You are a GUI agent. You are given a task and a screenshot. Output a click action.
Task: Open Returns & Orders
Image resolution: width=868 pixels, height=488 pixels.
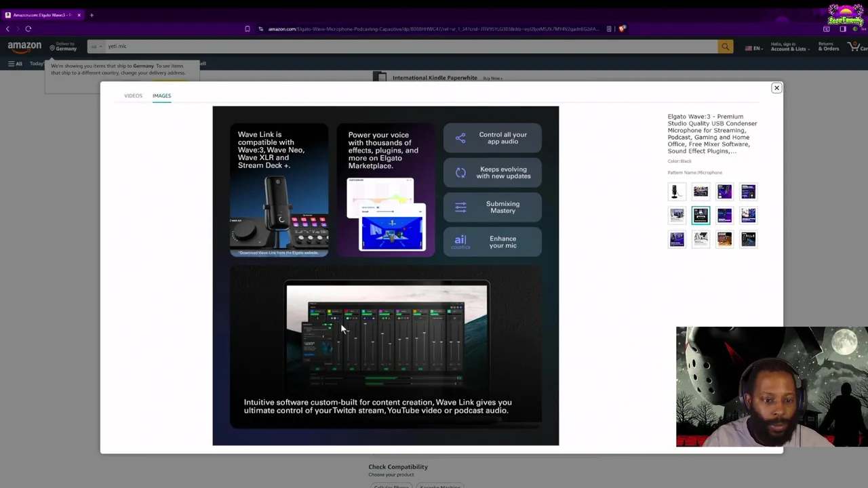pyautogui.click(x=828, y=47)
